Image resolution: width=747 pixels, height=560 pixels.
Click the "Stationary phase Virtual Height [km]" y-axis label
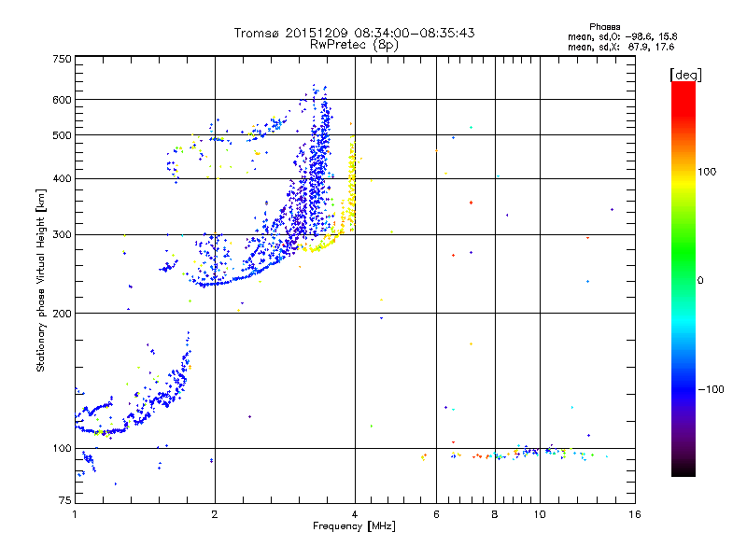pos(41,280)
